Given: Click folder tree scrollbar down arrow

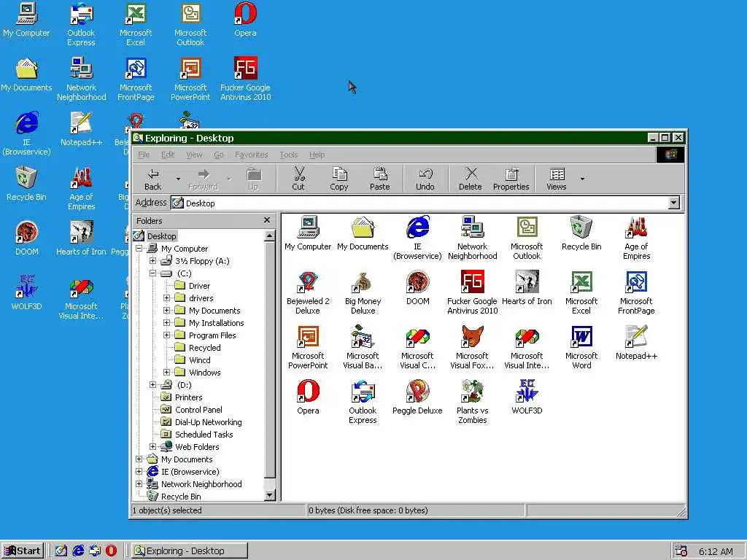Looking at the screenshot, I should click(x=270, y=495).
